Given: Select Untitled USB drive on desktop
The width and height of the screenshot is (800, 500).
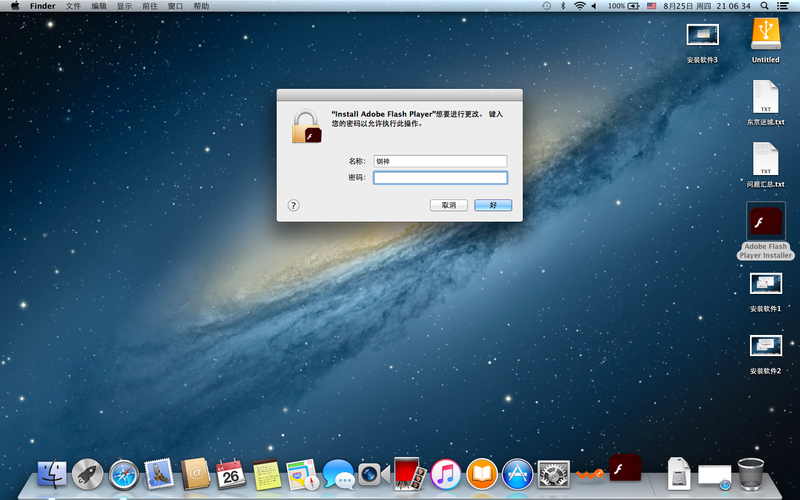Looking at the screenshot, I should tap(766, 40).
